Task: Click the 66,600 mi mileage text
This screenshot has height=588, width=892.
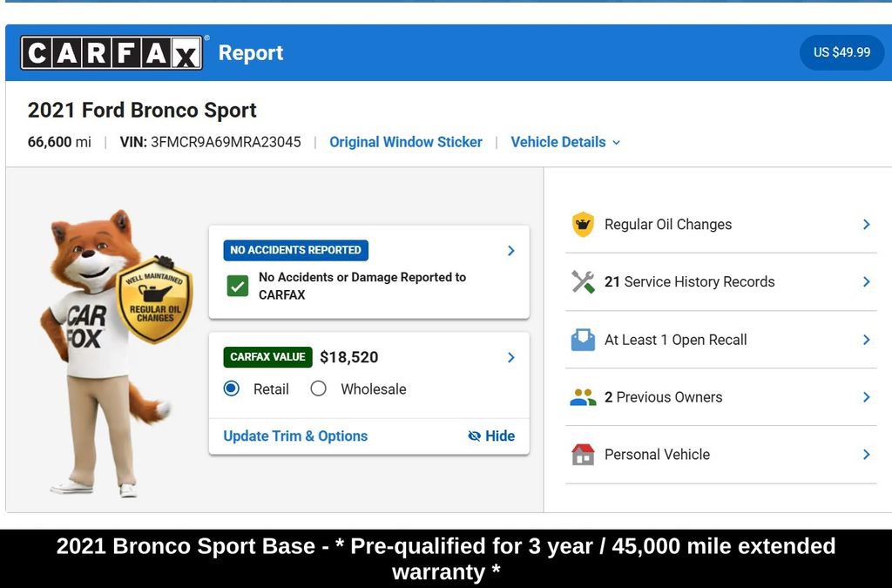Action: 59,142
